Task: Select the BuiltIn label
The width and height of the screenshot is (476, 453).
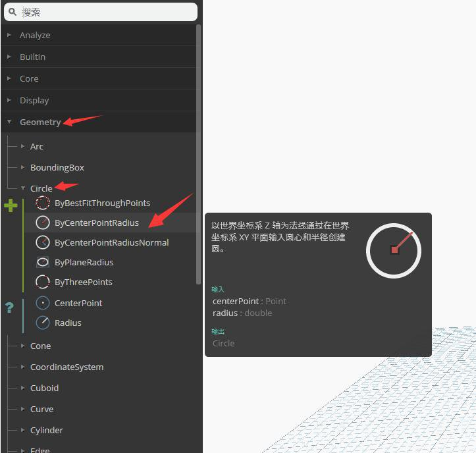Action: 32,57
